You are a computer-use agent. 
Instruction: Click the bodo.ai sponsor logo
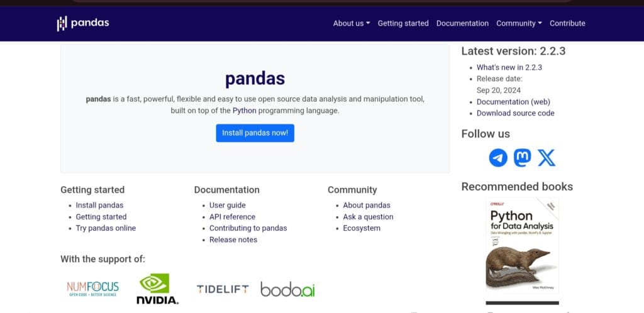[x=287, y=289]
